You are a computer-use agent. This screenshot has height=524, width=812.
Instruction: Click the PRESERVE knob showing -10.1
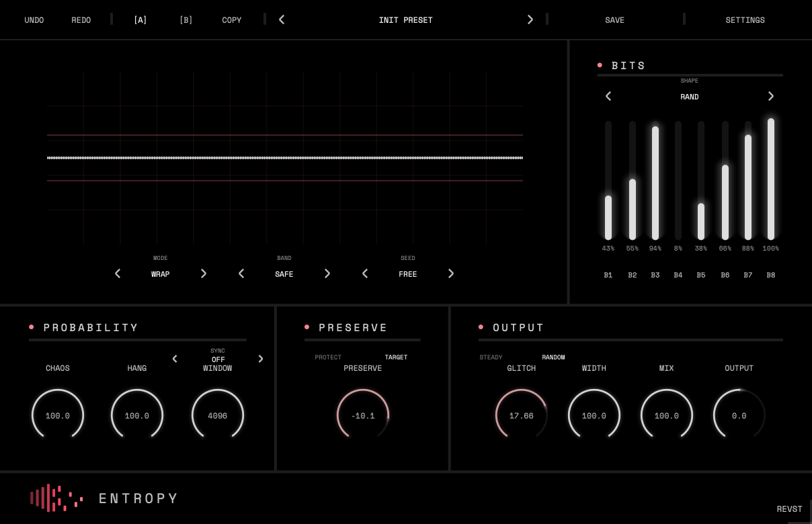(363, 415)
